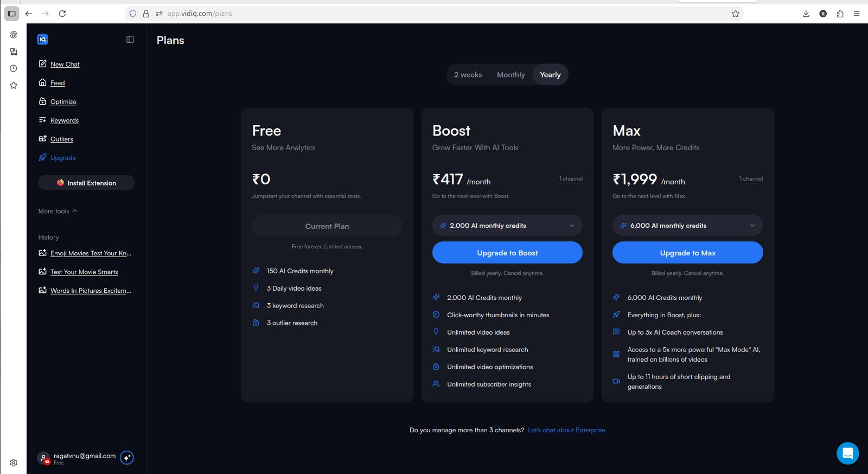This screenshot has width=868, height=474.
Task: Collapse the More tools section
Action: pos(58,211)
